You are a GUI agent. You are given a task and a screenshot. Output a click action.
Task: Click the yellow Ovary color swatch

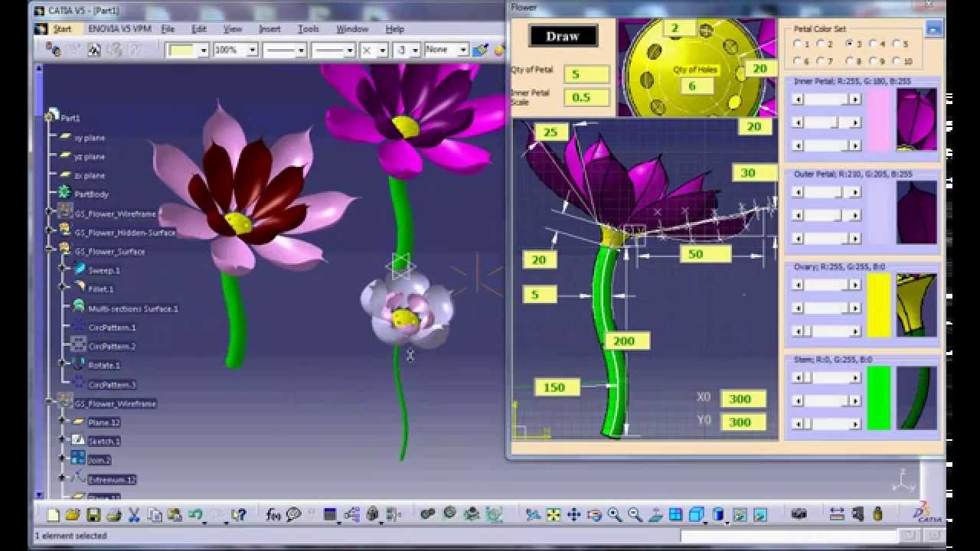click(877, 305)
